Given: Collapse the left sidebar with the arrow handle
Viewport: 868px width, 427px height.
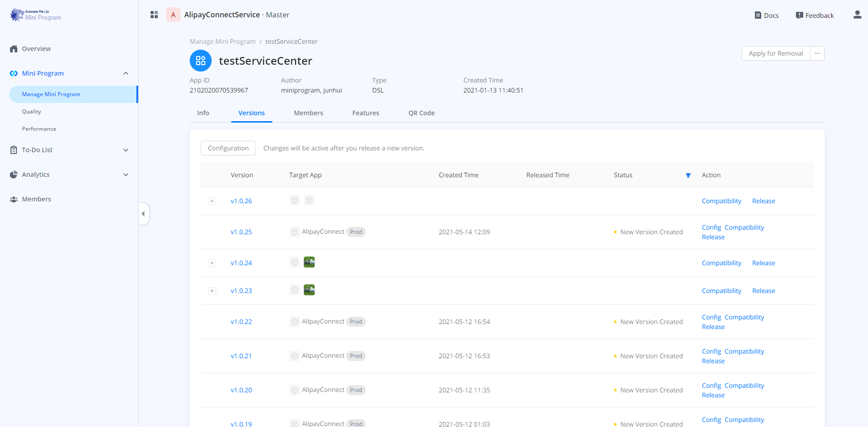Looking at the screenshot, I should [143, 213].
